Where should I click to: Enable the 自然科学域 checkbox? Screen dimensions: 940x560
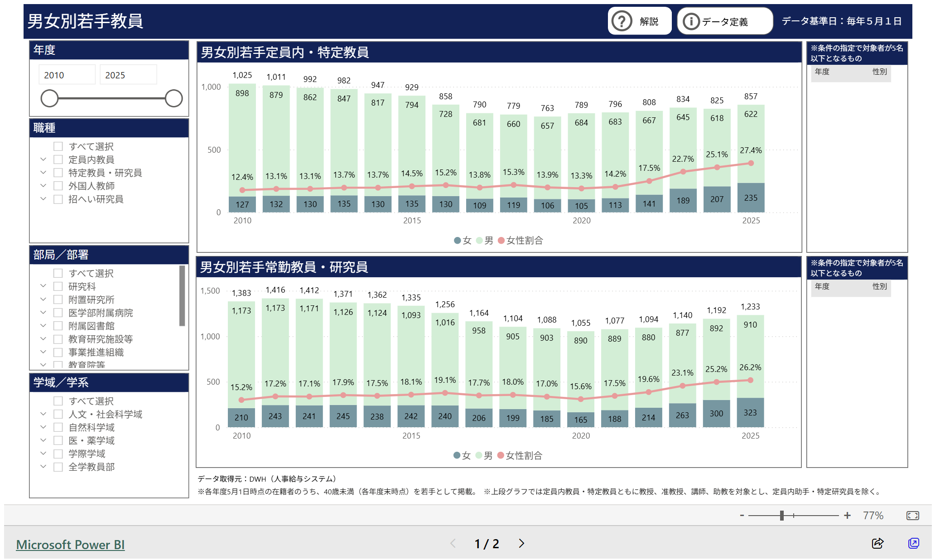point(58,427)
